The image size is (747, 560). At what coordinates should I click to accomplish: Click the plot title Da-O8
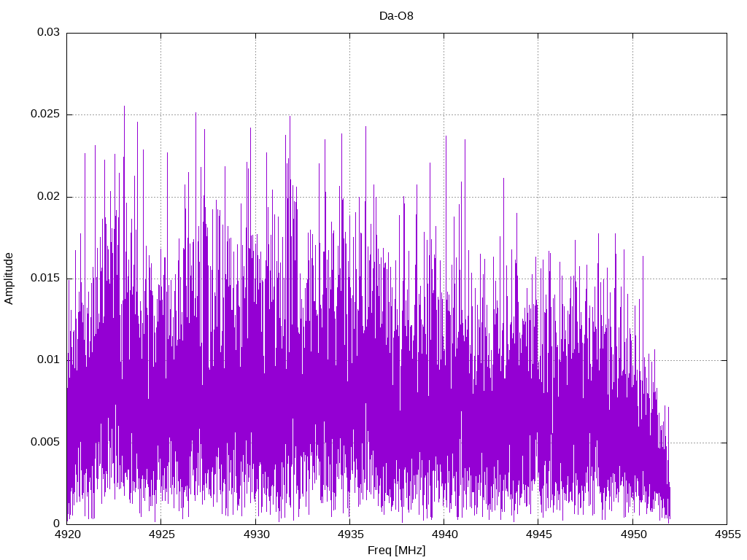(x=396, y=16)
